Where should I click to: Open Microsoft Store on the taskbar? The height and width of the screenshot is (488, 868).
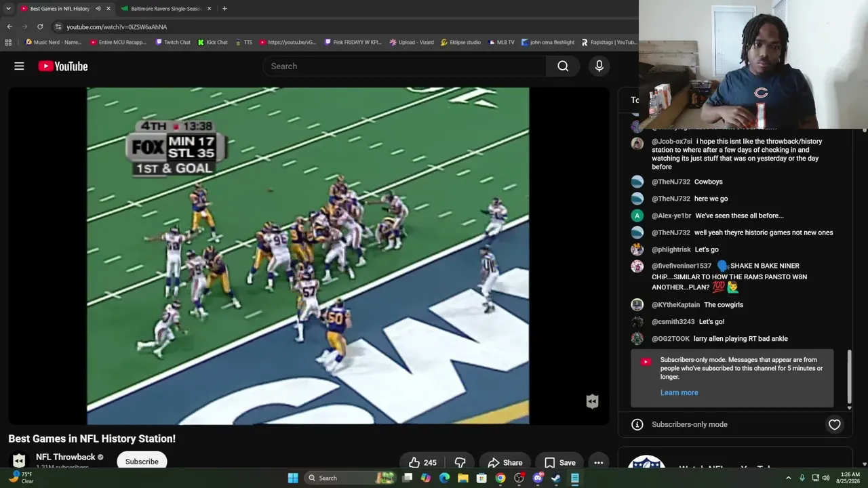(481, 478)
